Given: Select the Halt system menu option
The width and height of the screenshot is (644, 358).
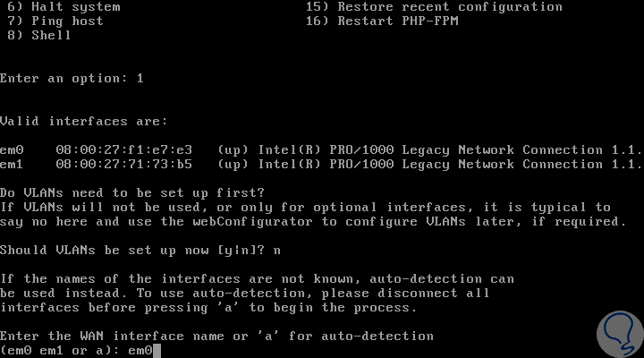Looking at the screenshot, I should [x=64, y=7].
